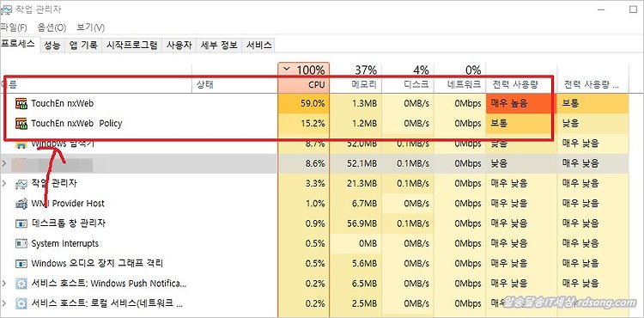The image size is (644, 318).
Task: Switch to the 성능 tab
Action: click(x=52, y=46)
